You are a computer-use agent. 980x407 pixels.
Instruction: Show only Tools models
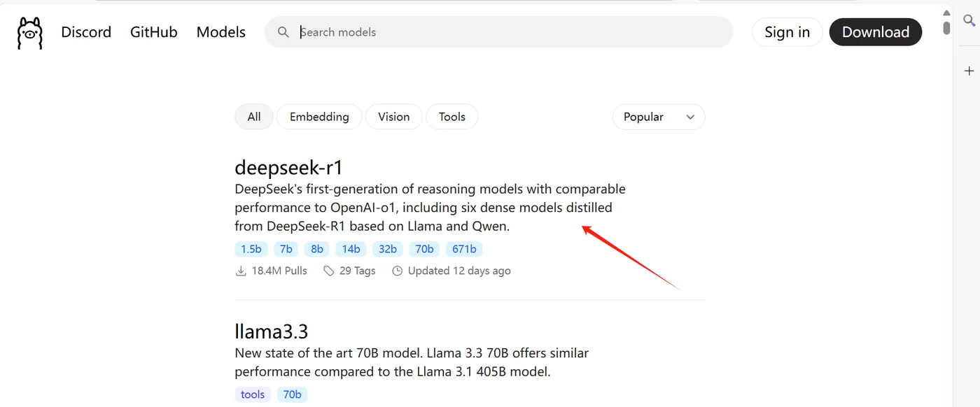point(452,117)
